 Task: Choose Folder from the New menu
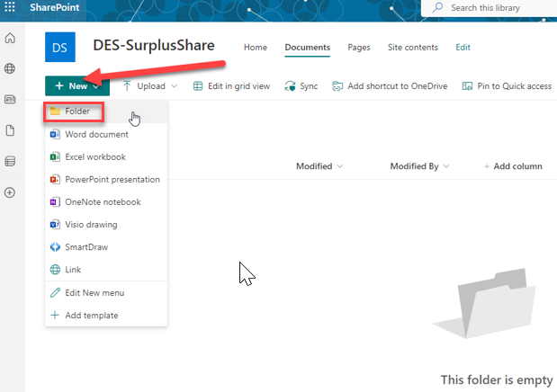point(106,111)
